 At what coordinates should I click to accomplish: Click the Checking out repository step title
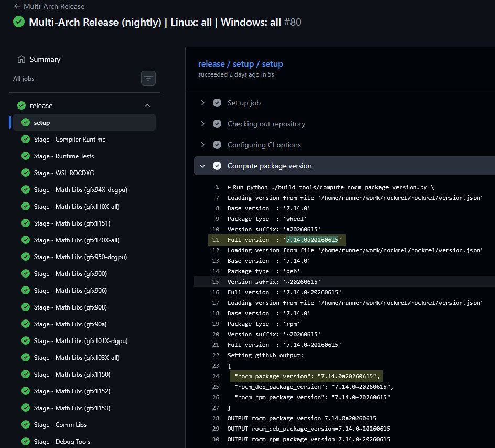click(266, 124)
